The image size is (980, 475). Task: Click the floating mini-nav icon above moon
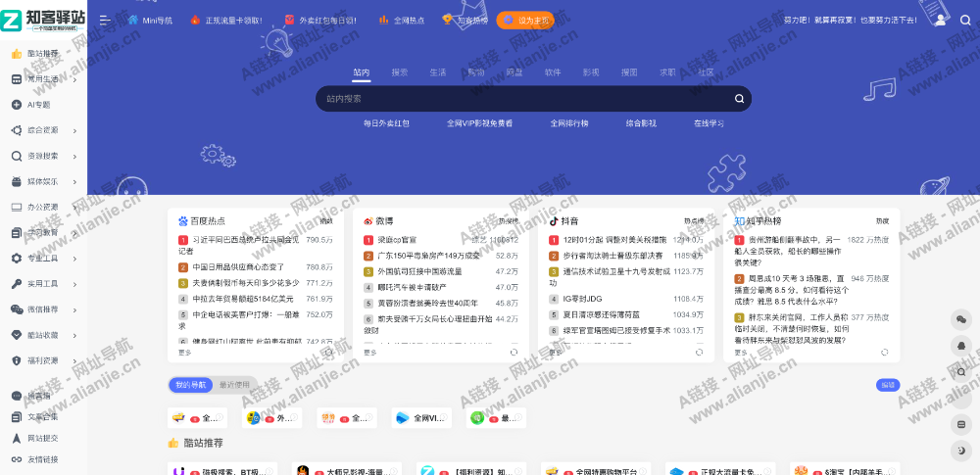961,425
